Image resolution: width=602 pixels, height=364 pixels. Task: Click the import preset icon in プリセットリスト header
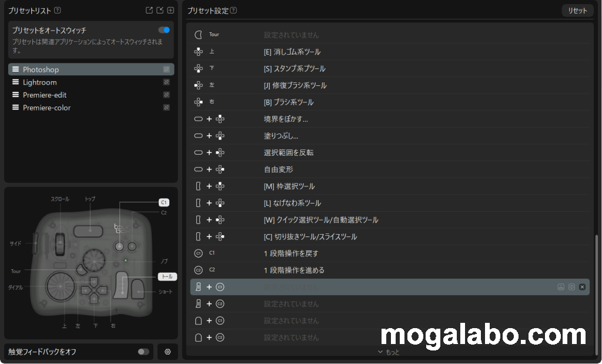[160, 10]
